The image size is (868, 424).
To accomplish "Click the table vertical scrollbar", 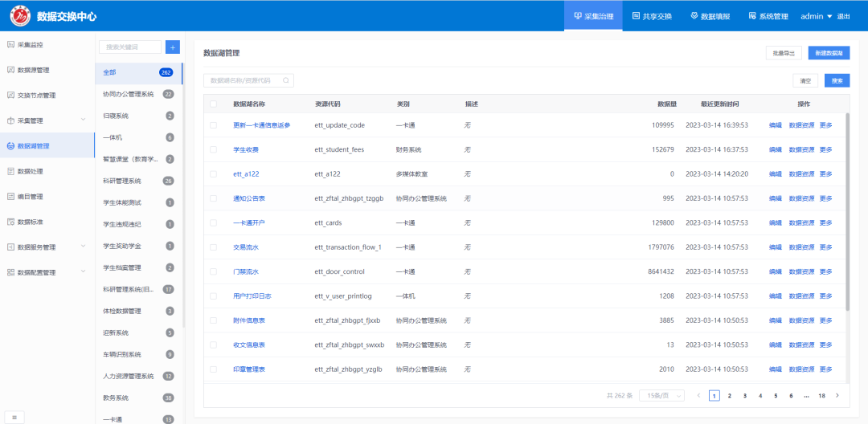I will click(x=848, y=211).
